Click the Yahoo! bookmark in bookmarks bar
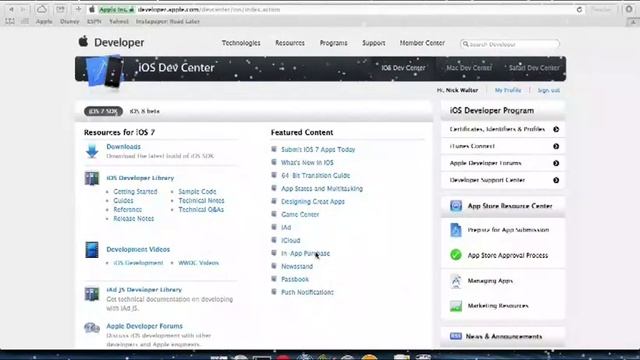The width and height of the screenshot is (640, 360). (x=119, y=22)
